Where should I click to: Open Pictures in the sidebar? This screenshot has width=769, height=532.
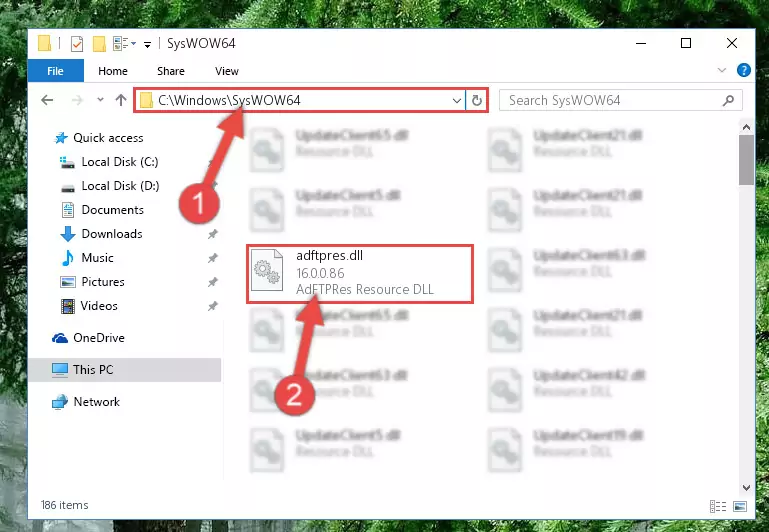pyautogui.click(x=103, y=282)
